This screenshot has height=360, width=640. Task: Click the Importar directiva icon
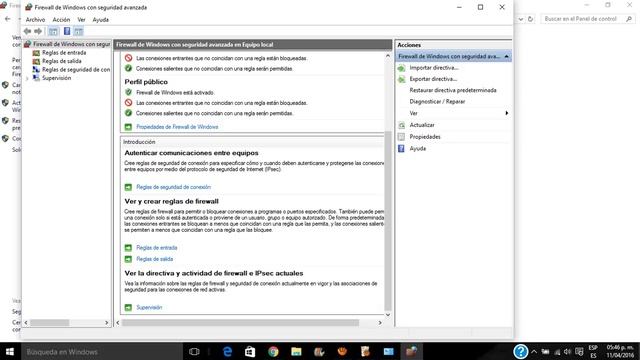[402, 68]
